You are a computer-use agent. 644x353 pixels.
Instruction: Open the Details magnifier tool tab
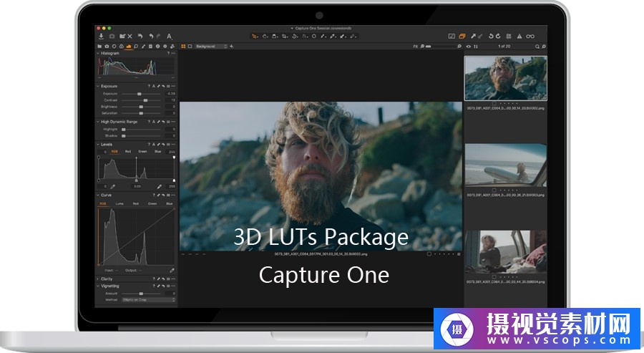(136, 47)
